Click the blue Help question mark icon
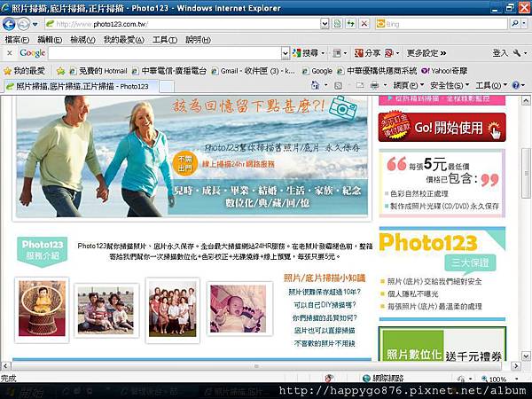The width and height of the screenshot is (532, 399). coord(516,85)
